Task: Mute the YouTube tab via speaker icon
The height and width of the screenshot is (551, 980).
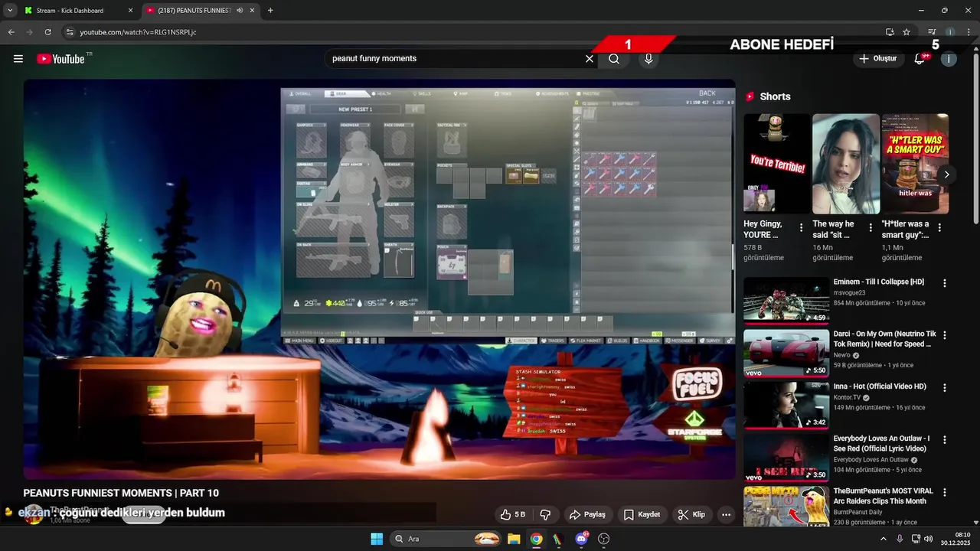Action: pyautogui.click(x=240, y=11)
